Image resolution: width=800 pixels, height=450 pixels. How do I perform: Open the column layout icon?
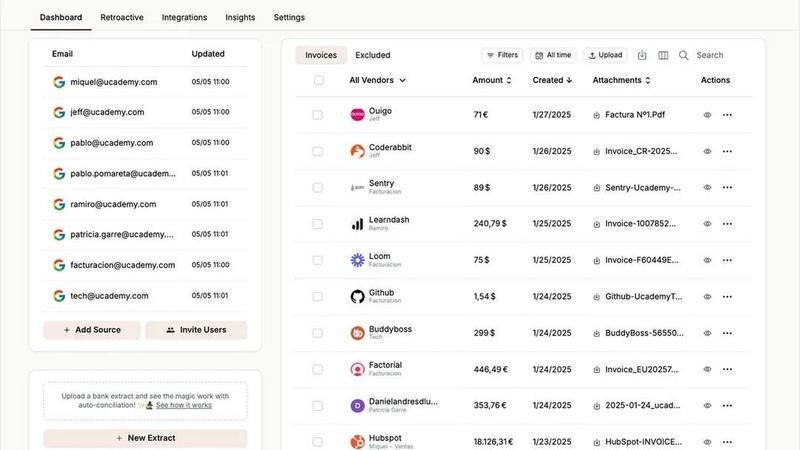pyautogui.click(x=663, y=55)
